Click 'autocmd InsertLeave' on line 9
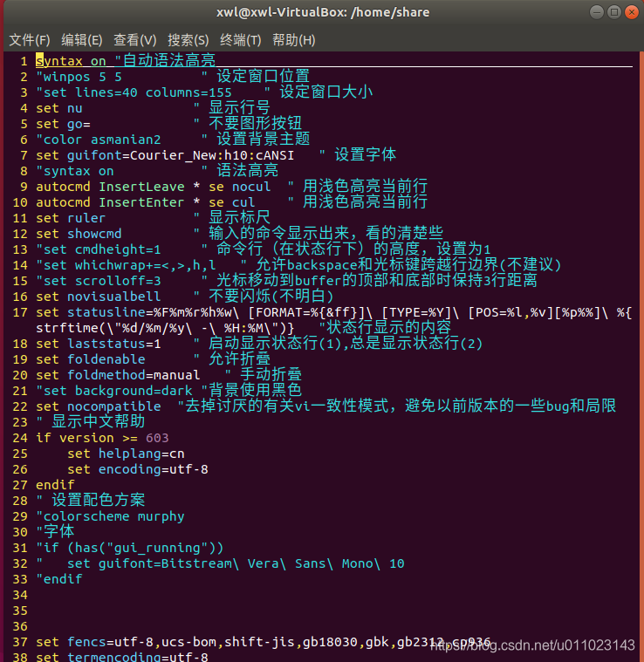This screenshot has width=644, height=662. [x=110, y=187]
